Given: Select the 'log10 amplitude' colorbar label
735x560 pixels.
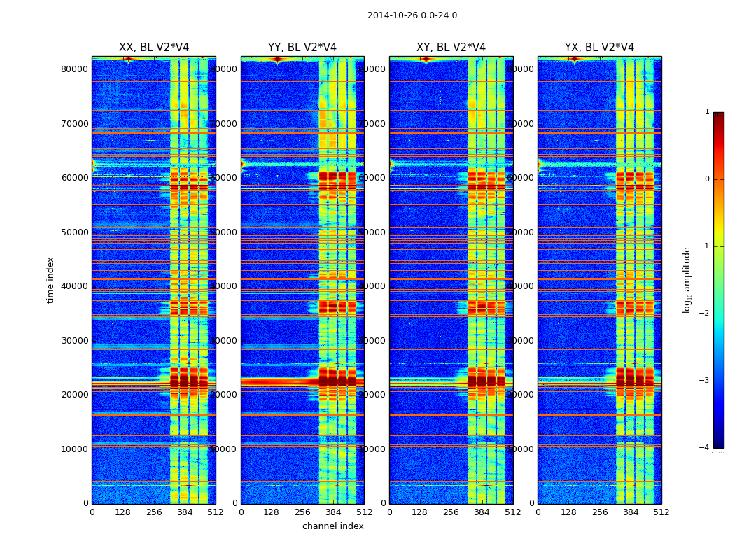Looking at the screenshot, I should pos(687,280).
